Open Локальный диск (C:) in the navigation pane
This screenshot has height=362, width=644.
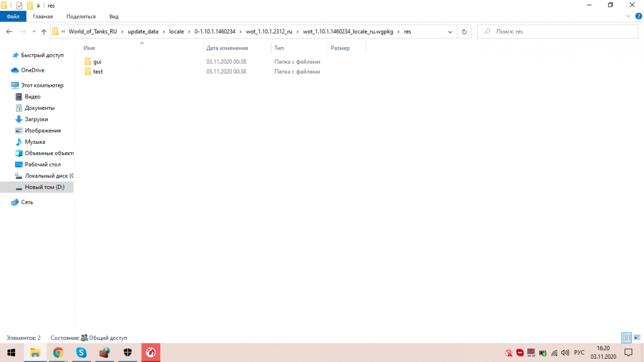pos(49,175)
